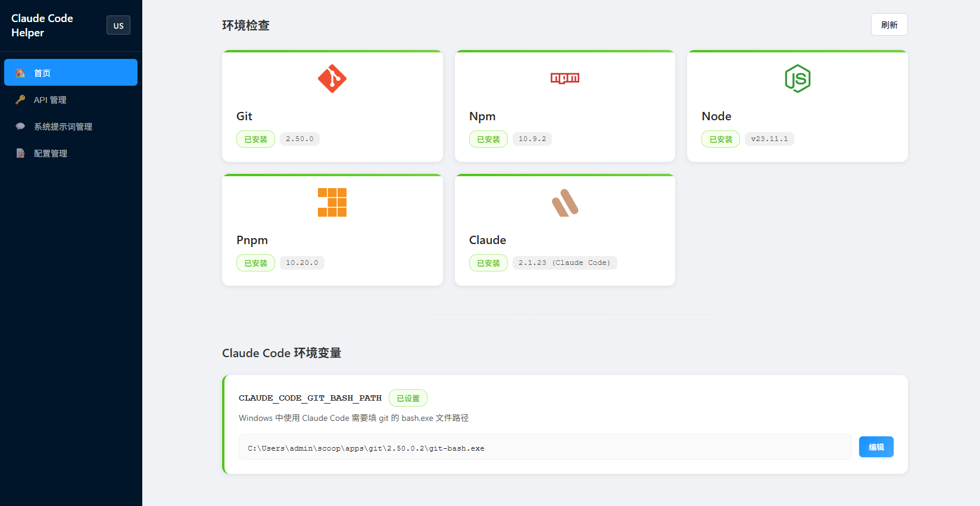Click the npm logo icon
This screenshot has width=980, height=506.
click(x=565, y=78)
